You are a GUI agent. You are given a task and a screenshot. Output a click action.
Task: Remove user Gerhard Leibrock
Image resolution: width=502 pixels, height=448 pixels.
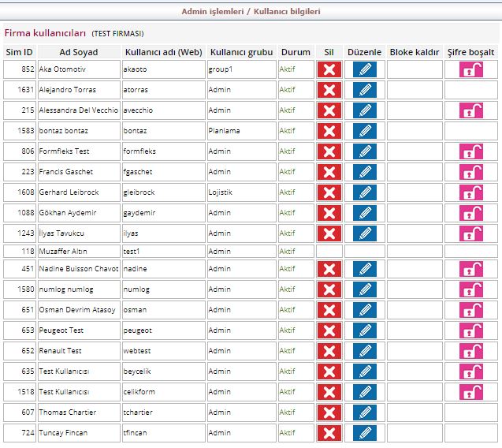point(329,192)
